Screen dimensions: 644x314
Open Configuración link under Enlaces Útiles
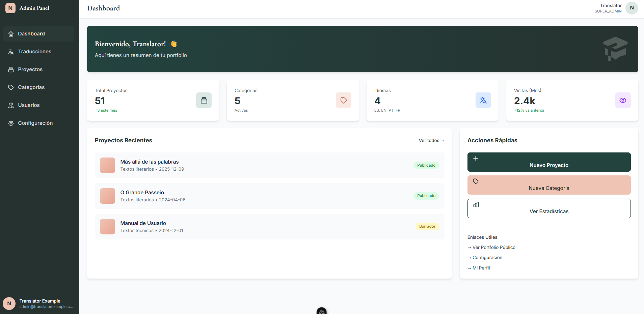tap(485, 258)
